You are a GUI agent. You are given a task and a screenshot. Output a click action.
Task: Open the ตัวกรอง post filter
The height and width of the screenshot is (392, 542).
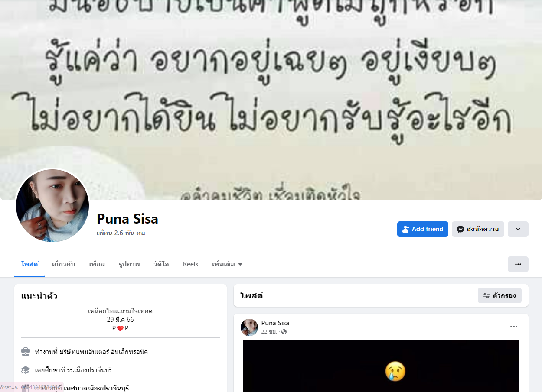(x=500, y=295)
